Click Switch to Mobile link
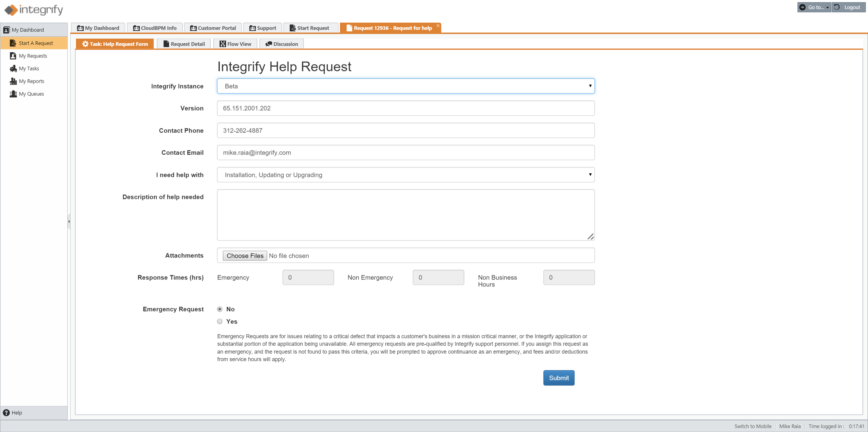Viewport: 868px width, 432px height. point(753,426)
